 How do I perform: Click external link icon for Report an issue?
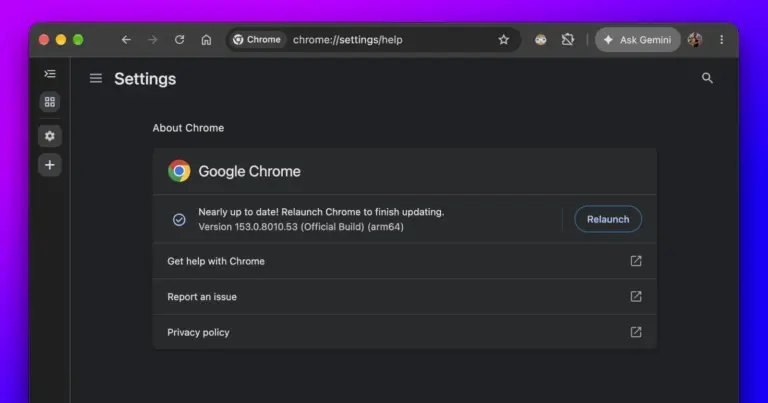tap(636, 297)
